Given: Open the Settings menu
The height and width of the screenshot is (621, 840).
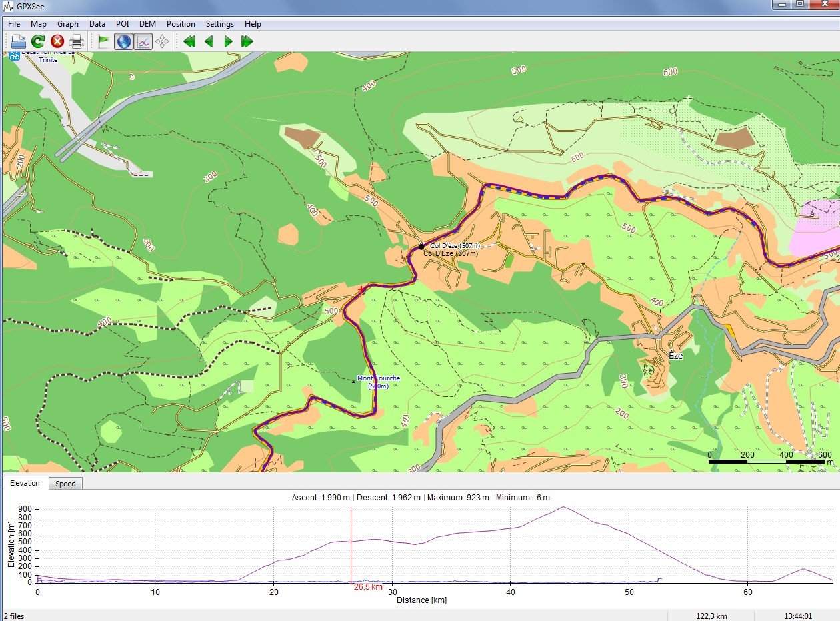Looking at the screenshot, I should [219, 24].
